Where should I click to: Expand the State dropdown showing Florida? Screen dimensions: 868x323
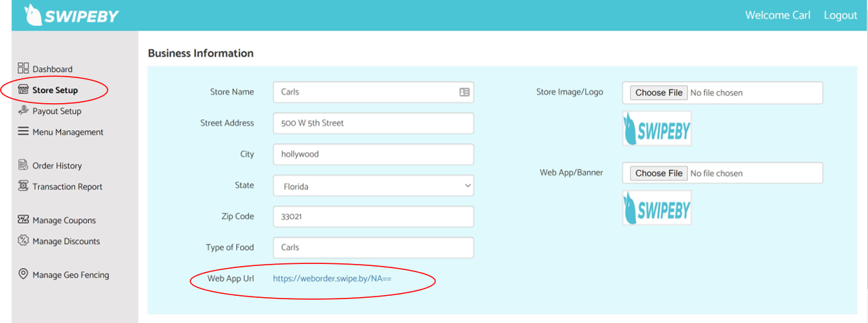(x=374, y=185)
